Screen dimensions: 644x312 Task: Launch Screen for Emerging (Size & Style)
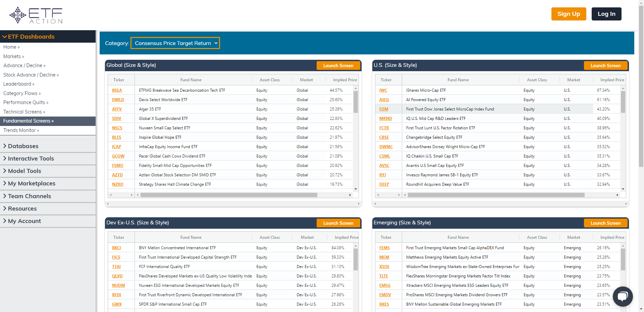(605, 223)
